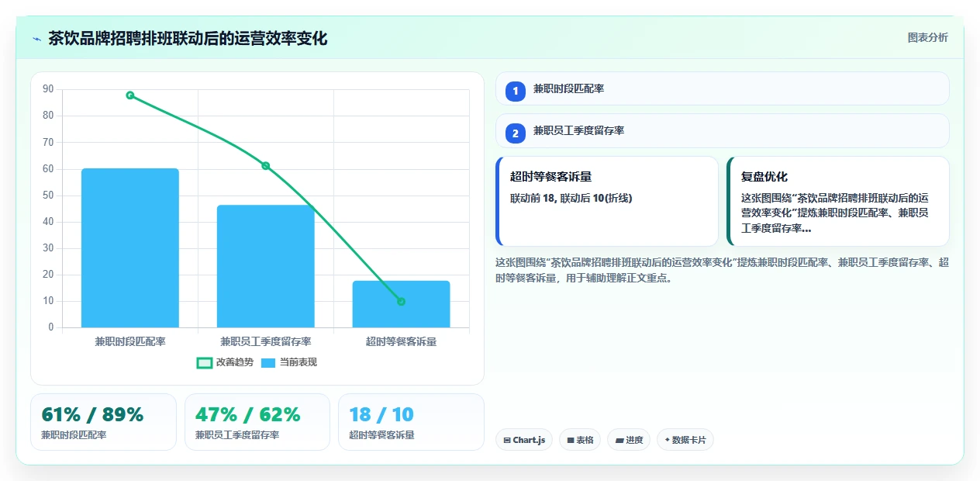Click the 61% / 89% stat card

click(103, 422)
